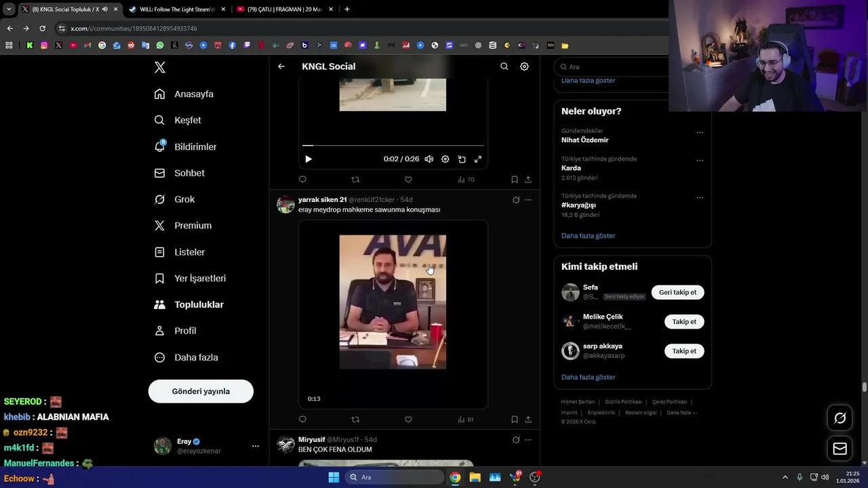Open Topluluklar communities page
The height and width of the screenshot is (488, 868).
tap(189, 304)
